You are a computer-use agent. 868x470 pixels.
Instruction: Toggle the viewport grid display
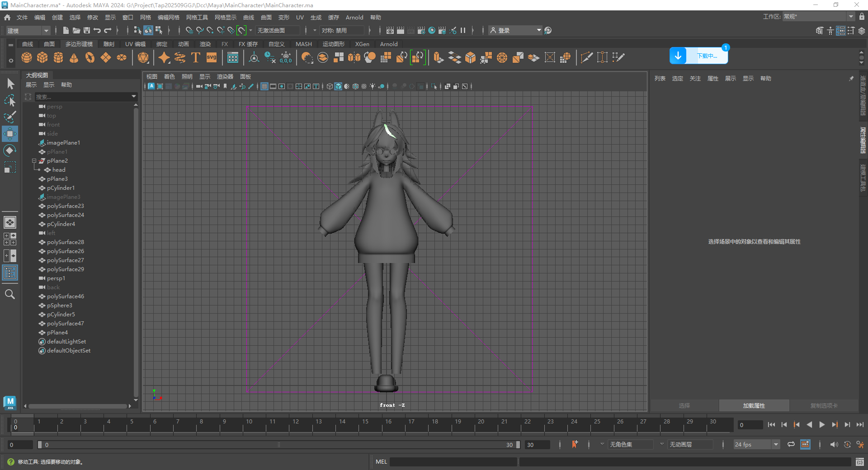264,86
